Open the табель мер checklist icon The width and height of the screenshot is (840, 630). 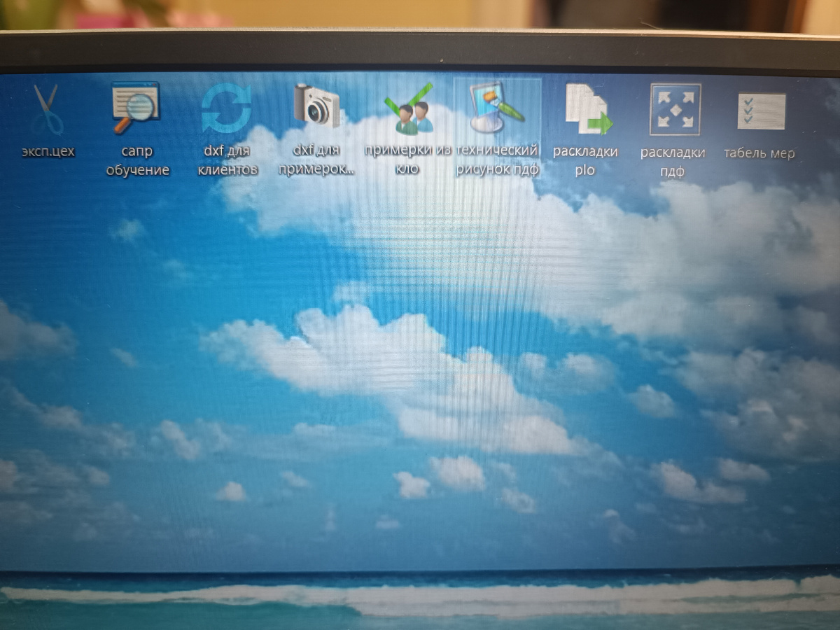[761, 111]
